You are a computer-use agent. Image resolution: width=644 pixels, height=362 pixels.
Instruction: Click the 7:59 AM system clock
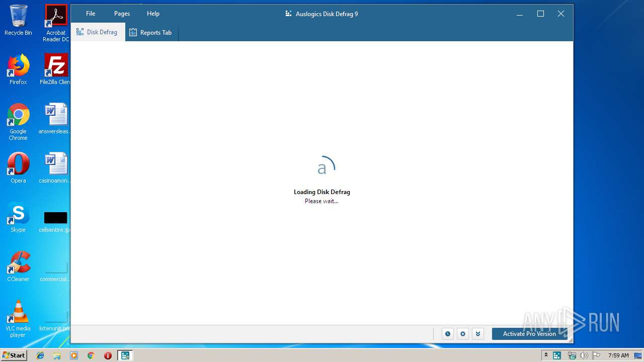[618, 355]
